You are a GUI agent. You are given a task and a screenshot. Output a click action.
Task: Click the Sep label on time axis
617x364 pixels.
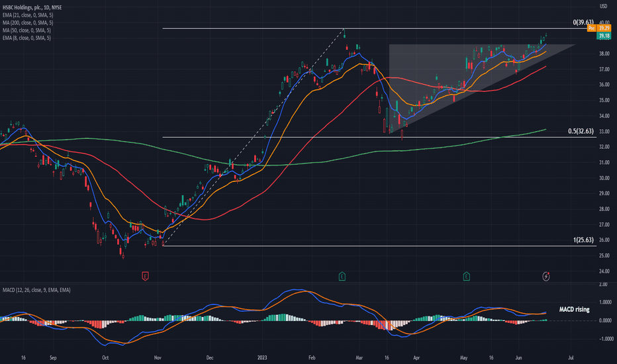pos(53,357)
